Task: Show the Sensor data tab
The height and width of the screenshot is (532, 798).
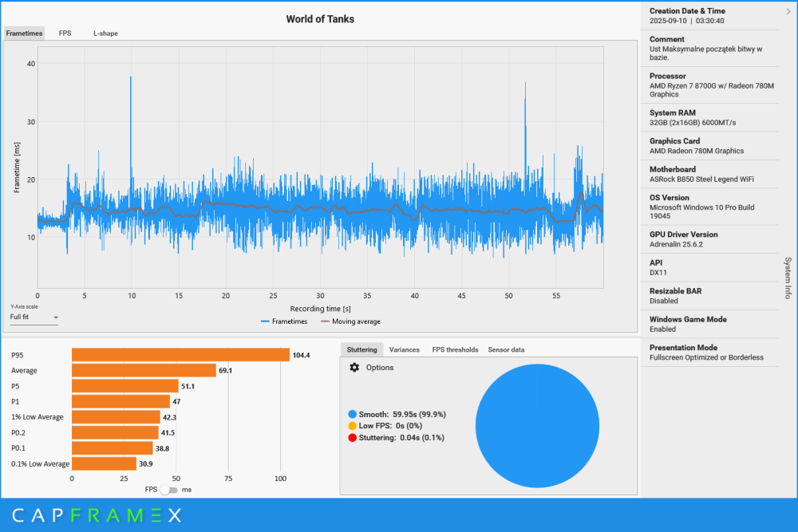Action: click(x=506, y=349)
